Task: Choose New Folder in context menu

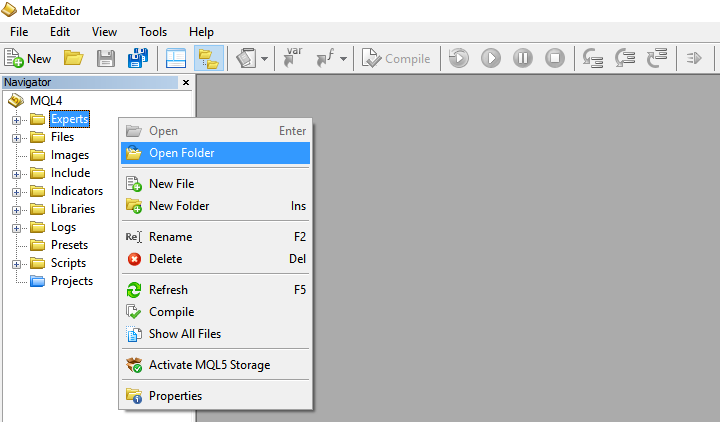Action: [215, 206]
